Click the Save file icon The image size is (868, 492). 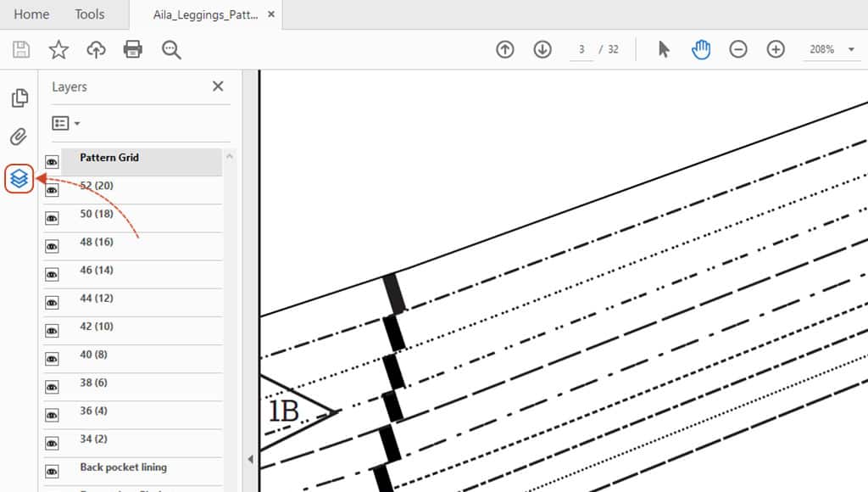(x=21, y=50)
